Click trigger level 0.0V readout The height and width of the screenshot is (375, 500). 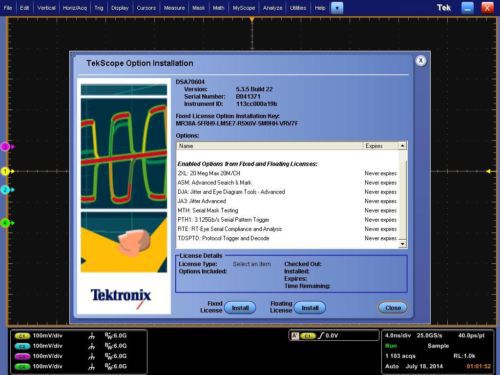tap(332, 336)
